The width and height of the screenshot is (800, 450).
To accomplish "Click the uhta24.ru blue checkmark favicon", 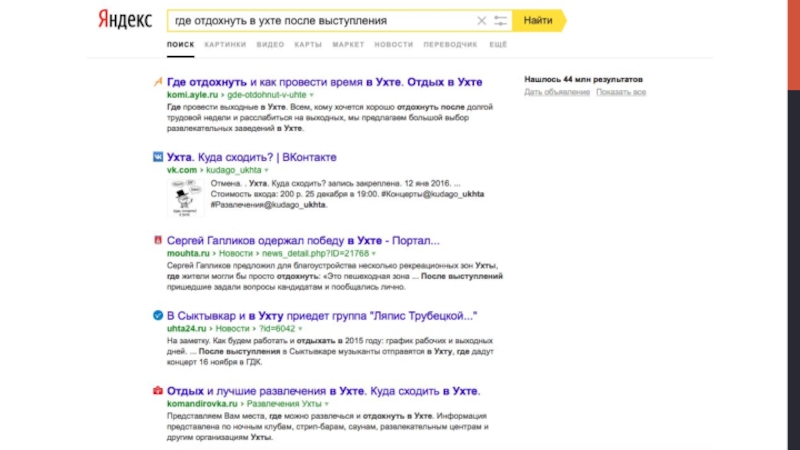I will tap(158, 315).
